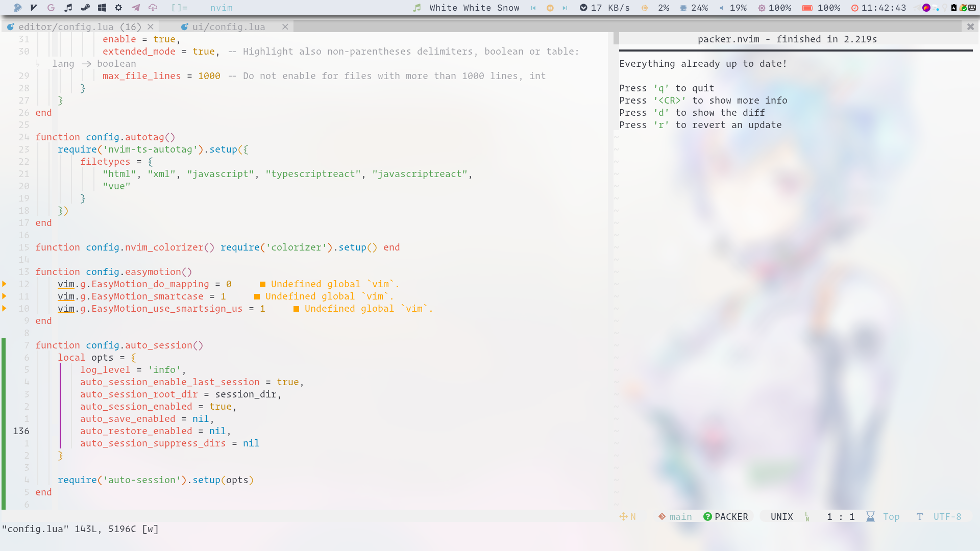Switch to the ui/config.lua tab
The width and height of the screenshot is (980, 551).
coord(228,27)
